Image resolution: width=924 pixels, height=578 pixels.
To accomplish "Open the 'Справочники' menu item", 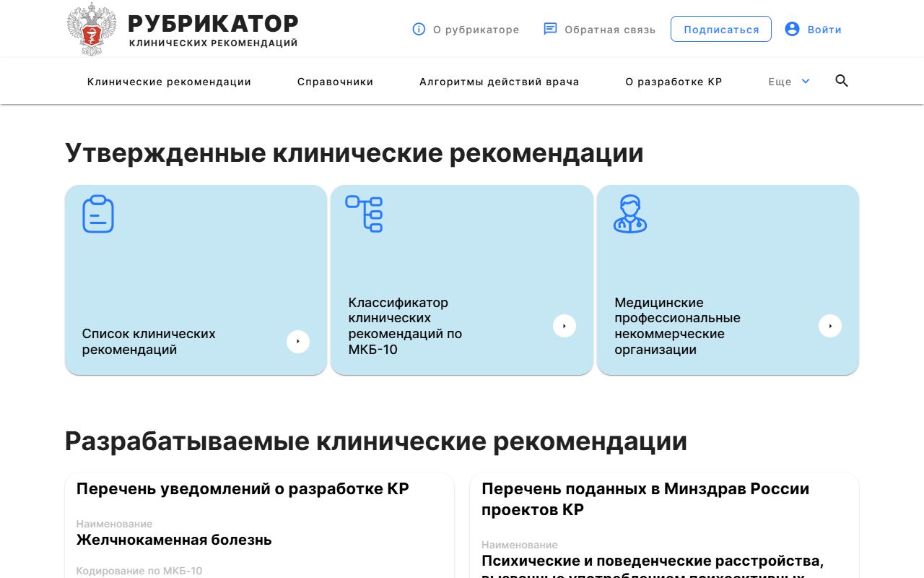I will (x=335, y=82).
